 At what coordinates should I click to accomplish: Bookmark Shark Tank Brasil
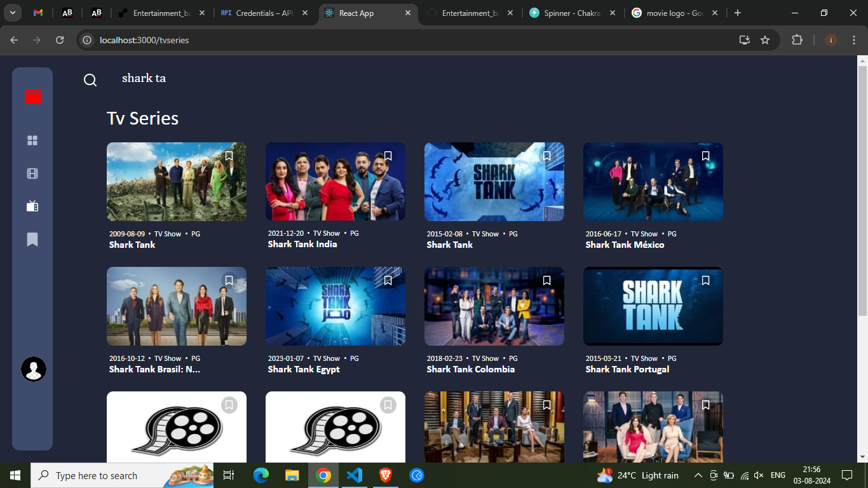pos(229,280)
